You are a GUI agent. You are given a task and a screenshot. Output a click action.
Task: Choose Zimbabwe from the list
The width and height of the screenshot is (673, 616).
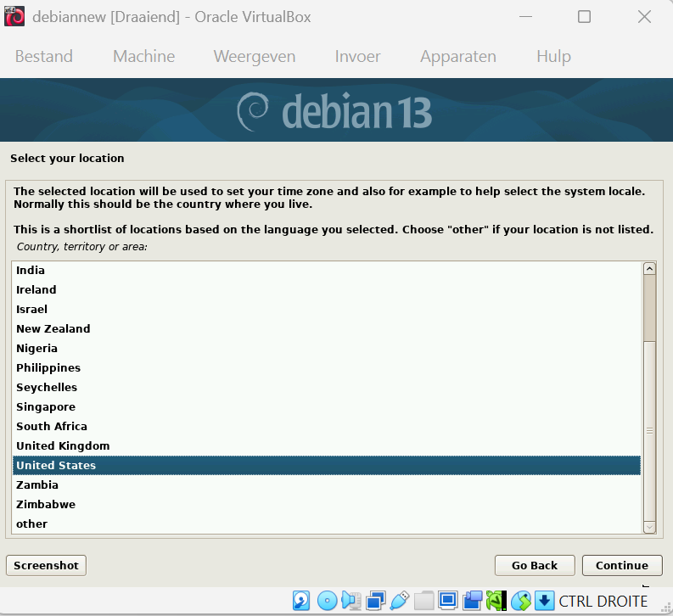326,505
